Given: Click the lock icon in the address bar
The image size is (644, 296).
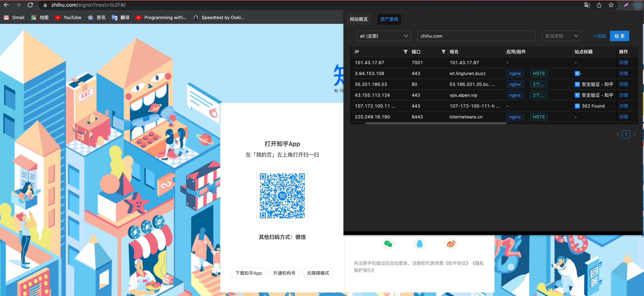Looking at the screenshot, I should [45, 5].
